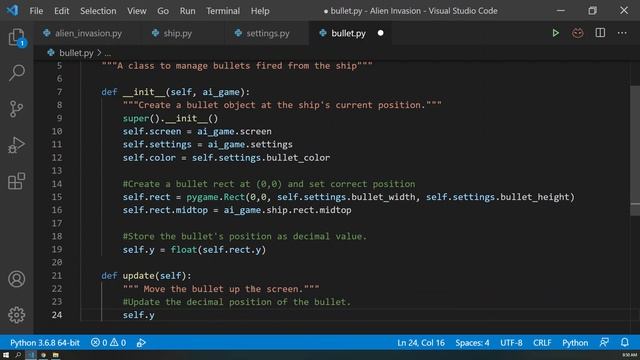The image size is (640, 360).
Task: Open the Terminal menu
Action: pos(223,11)
